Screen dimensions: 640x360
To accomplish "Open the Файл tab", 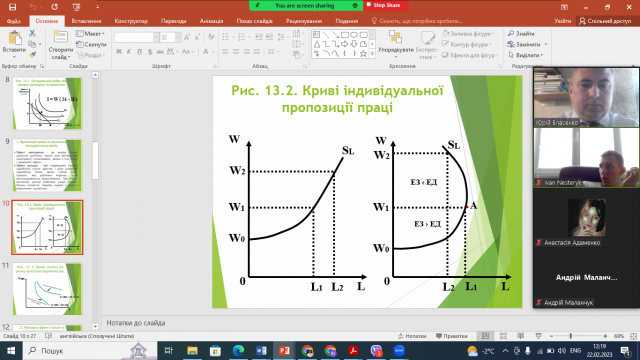I will pos(14,21).
